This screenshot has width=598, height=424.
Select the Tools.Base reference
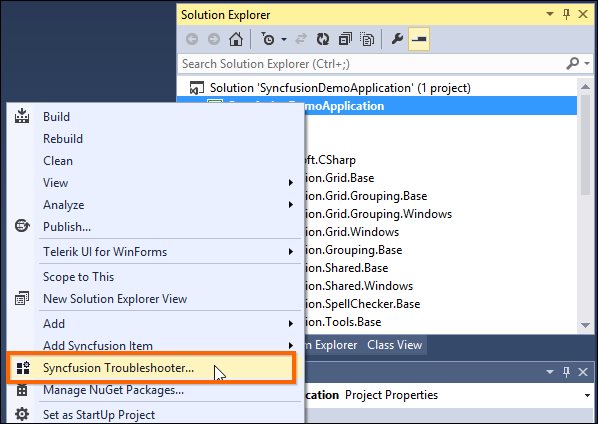[x=343, y=322]
